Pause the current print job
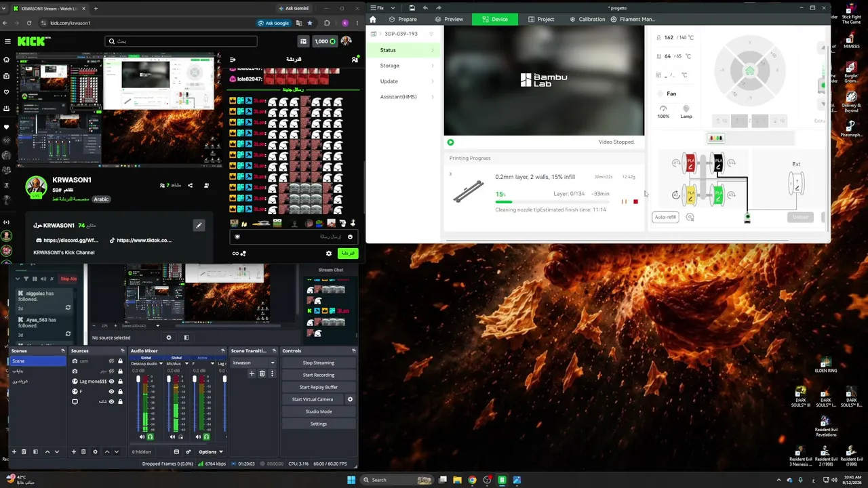The width and height of the screenshot is (868, 488). tap(624, 201)
